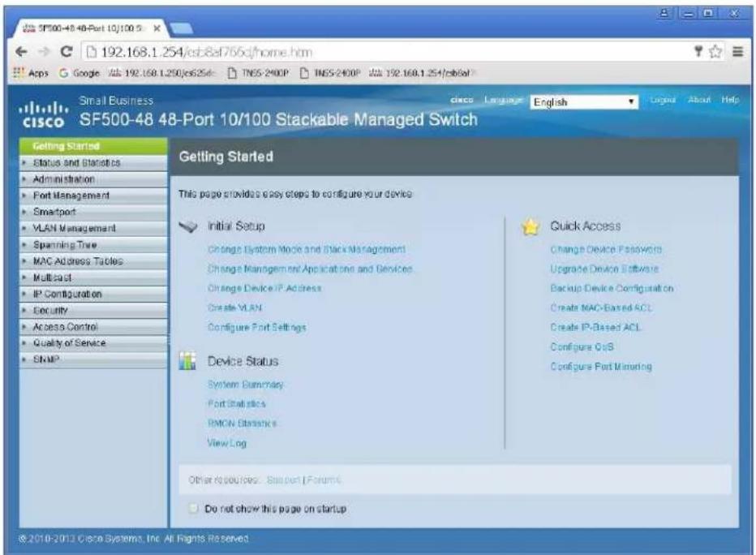
Task: Open the Forums resource link
Action: click(324, 480)
